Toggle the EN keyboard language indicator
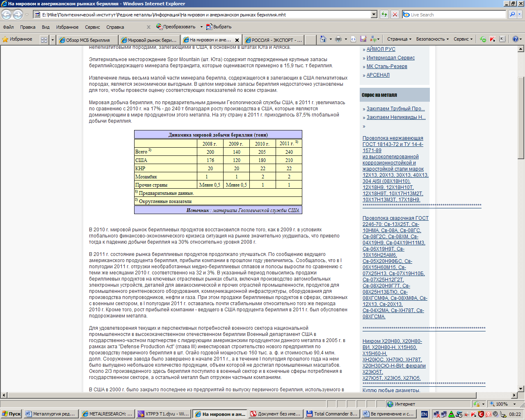 pyautogui.click(x=424, y=414)
